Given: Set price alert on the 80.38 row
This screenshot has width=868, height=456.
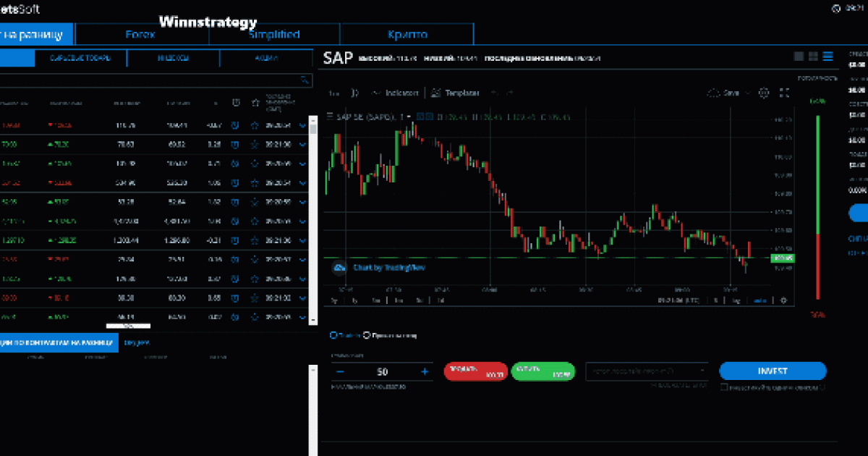Looking at the screenshot, I should coord(235,297).
